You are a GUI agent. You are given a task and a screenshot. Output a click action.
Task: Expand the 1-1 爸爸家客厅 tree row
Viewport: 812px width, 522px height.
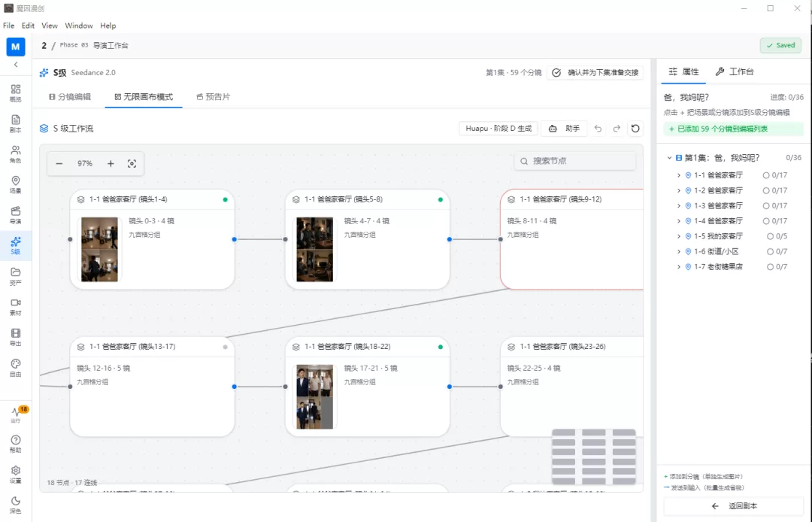679,175
